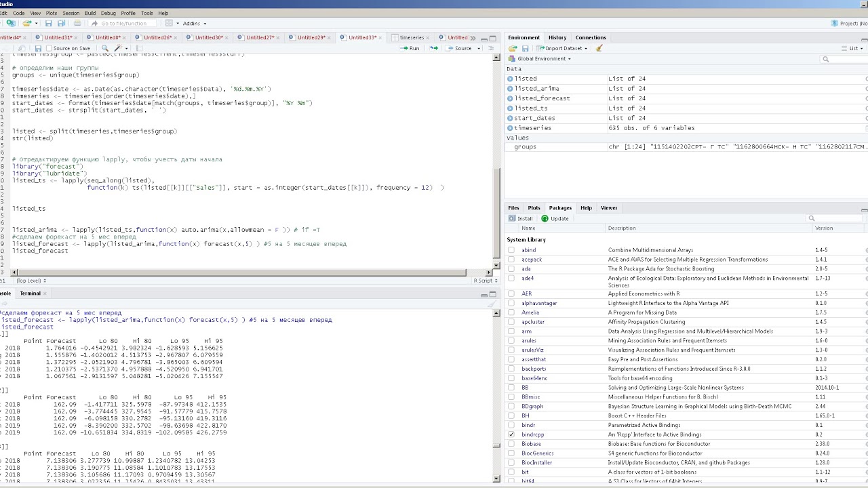This screenshot has width=868, height=488.
Task: Open the Session menu
Action: point(71,13)
